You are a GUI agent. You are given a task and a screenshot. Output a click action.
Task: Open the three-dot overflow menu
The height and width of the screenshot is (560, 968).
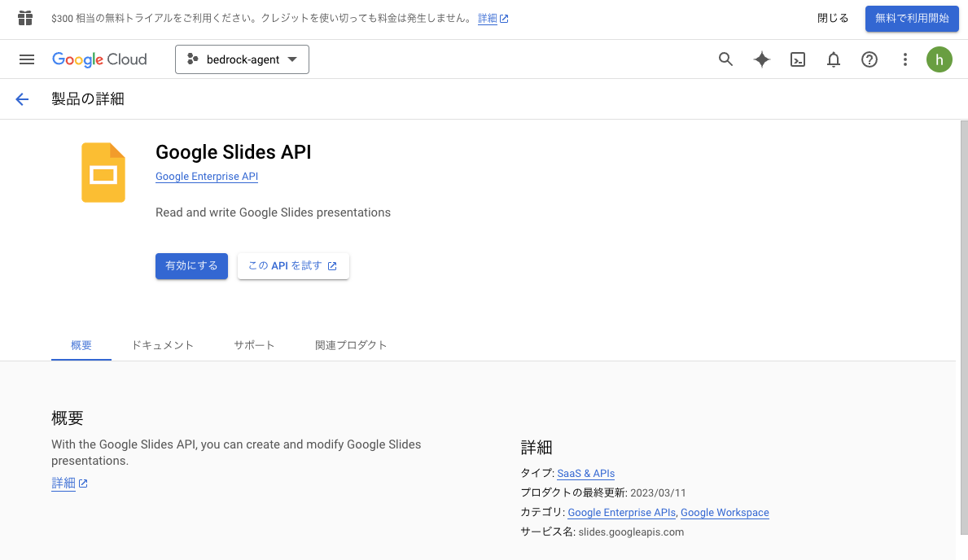pyautogui.click(x=904, y=59)
